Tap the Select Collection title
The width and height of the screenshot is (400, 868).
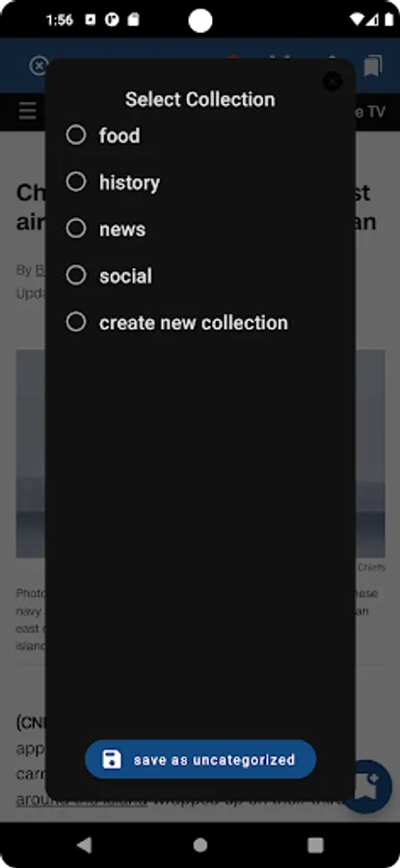tap(200, 99)
